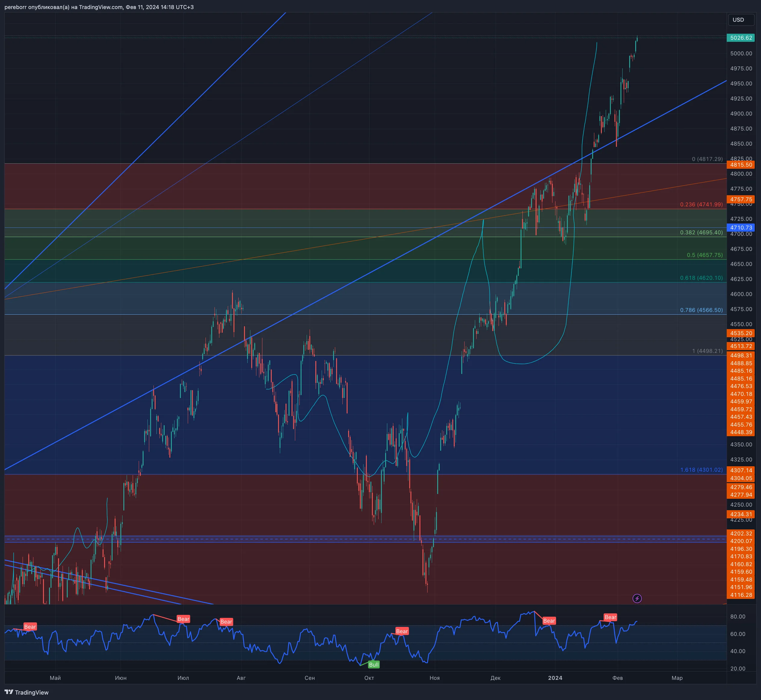761x700 pixels.
Task: Click the blue price label 4710.73
Action: (741, 228)
